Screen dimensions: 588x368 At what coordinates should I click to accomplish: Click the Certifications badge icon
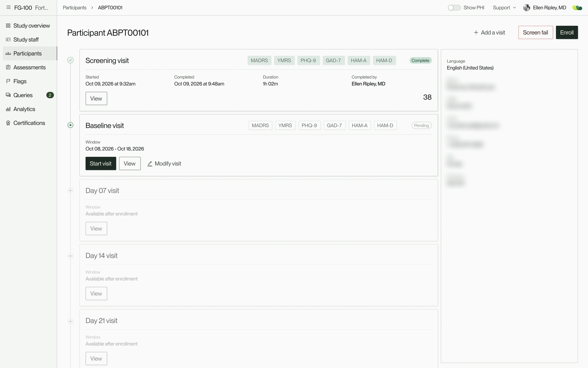[8, 123]
